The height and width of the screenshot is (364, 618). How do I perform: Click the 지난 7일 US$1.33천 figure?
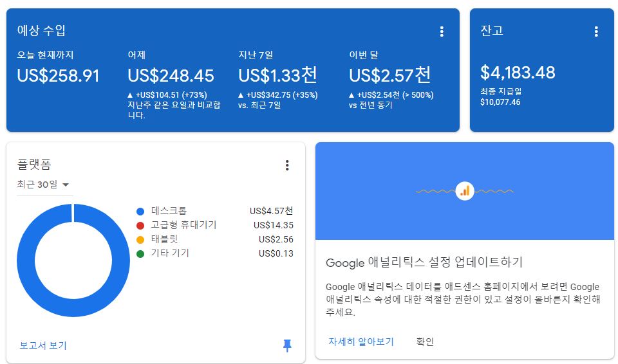click(277, 76)
